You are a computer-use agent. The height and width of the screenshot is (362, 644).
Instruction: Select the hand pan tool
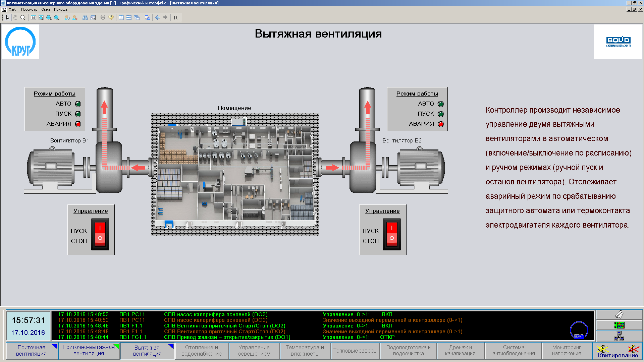(x=15, y=17)
